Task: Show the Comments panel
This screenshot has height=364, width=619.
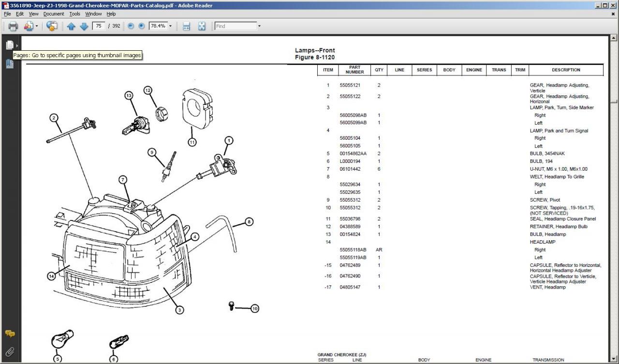Action: pos(10,334)
